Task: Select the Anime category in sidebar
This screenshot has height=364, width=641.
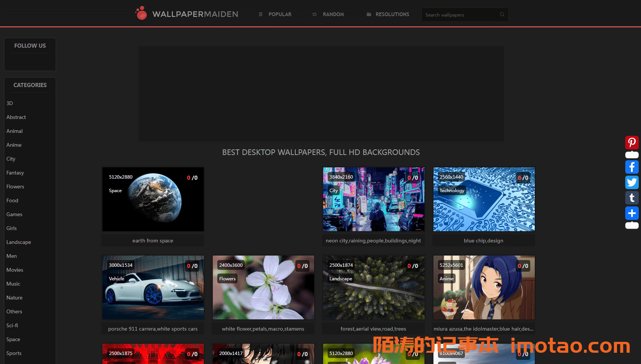Action: (14, 145)
